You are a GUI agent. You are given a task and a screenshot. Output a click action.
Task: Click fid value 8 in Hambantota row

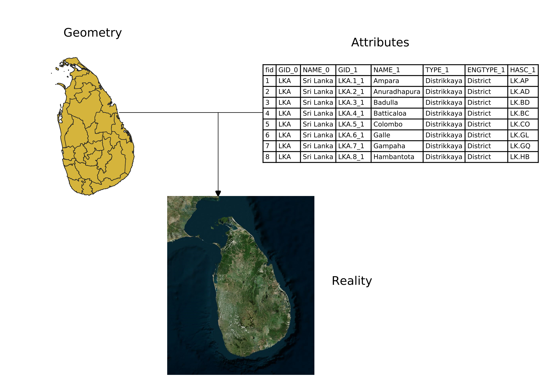click(x=269, y=157)
